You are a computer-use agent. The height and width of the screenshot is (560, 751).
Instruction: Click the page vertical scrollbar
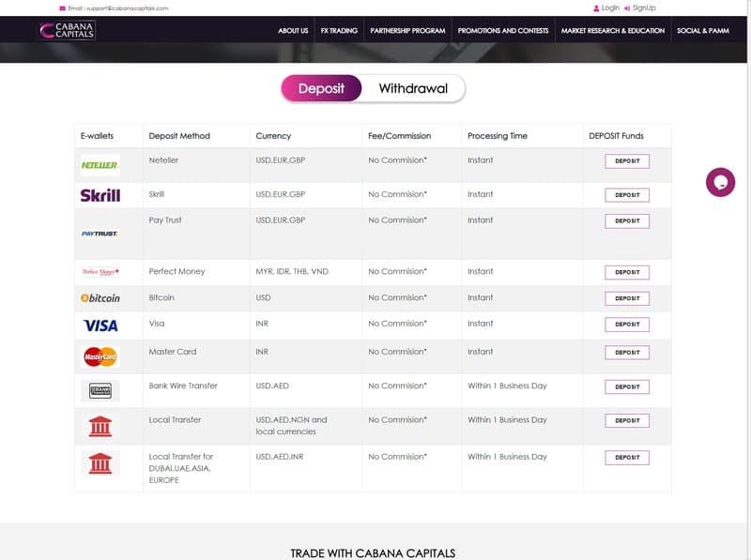coord(748,280)
